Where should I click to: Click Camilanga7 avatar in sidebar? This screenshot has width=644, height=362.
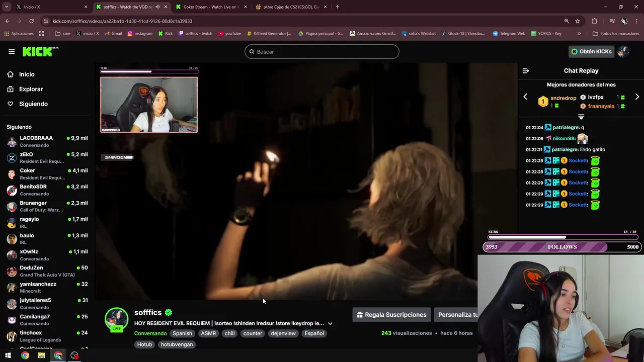[x=12, y=320]
